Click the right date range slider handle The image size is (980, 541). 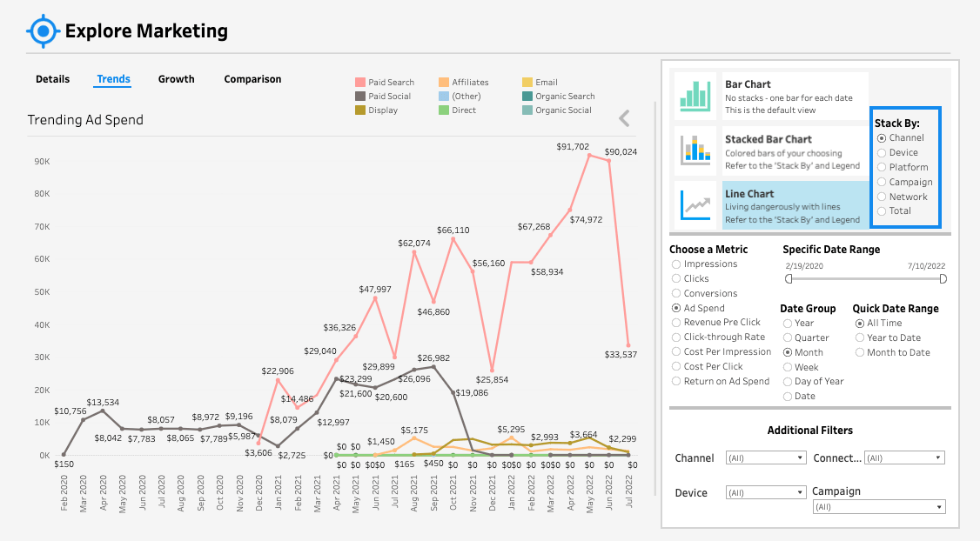click(x=941, y=279)
